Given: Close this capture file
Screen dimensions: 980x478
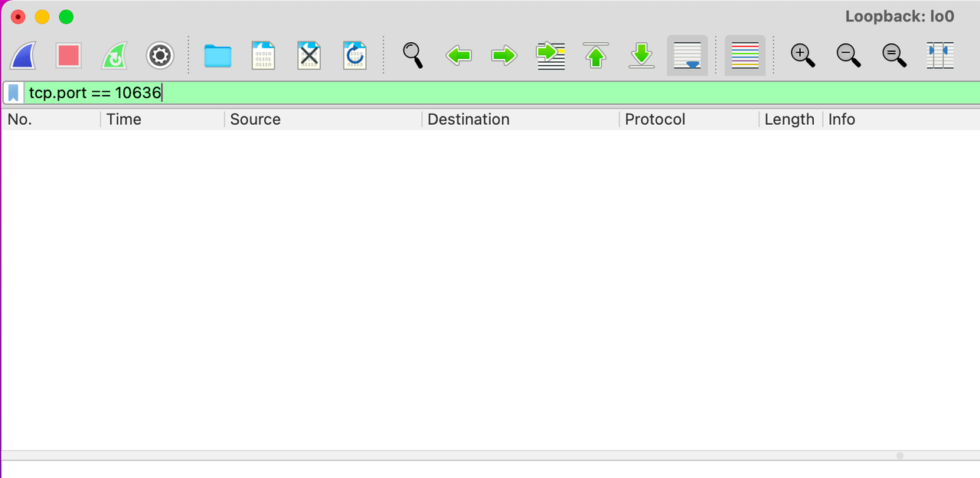Looking at the screenshot, I should [309, 55].
